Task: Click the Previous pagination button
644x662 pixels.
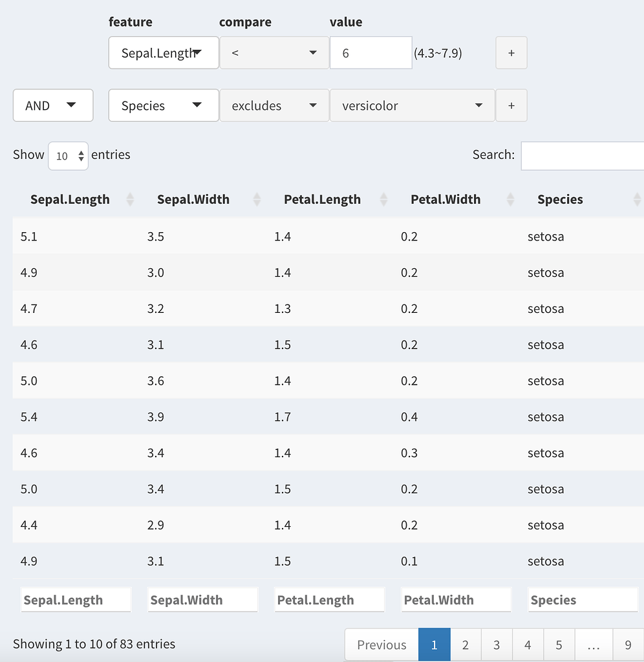Action: (381, 645)
